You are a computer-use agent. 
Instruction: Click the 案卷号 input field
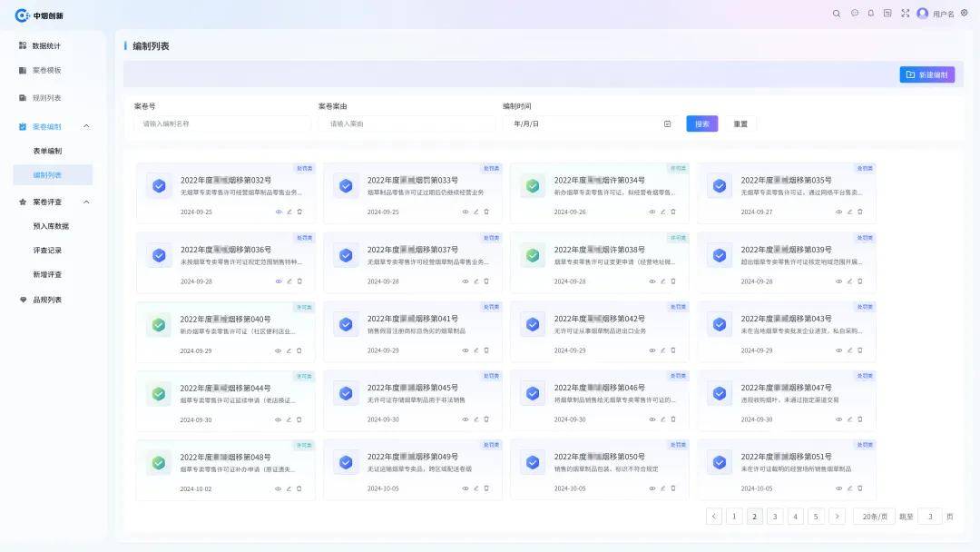tap(221, 123)
